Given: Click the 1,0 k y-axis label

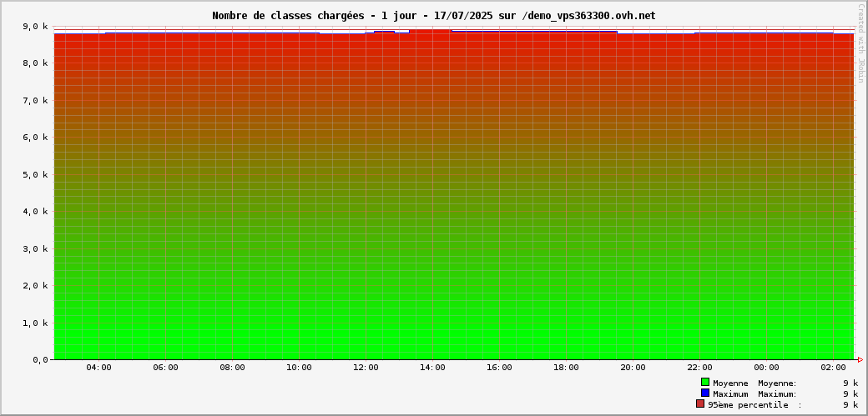Looking at the screenshot, I should pos(35,323).
